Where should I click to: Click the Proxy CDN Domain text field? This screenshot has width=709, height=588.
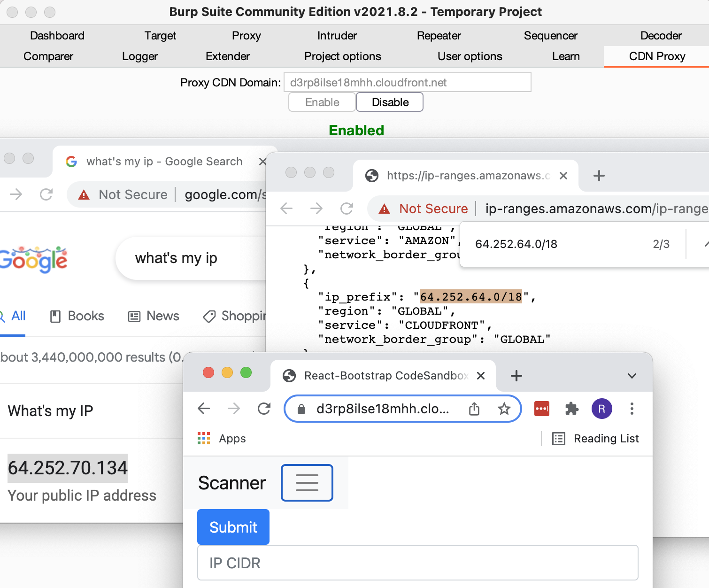pos(408,82)
